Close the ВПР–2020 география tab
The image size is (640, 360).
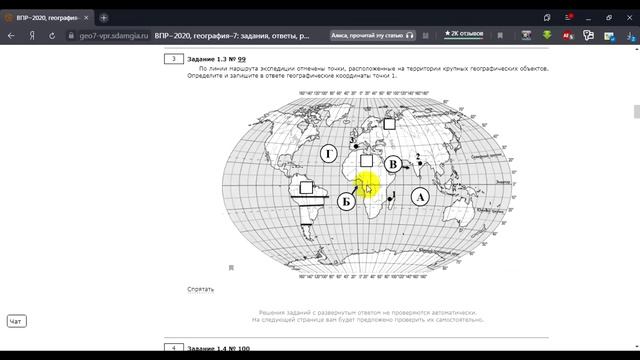[86, 18]
